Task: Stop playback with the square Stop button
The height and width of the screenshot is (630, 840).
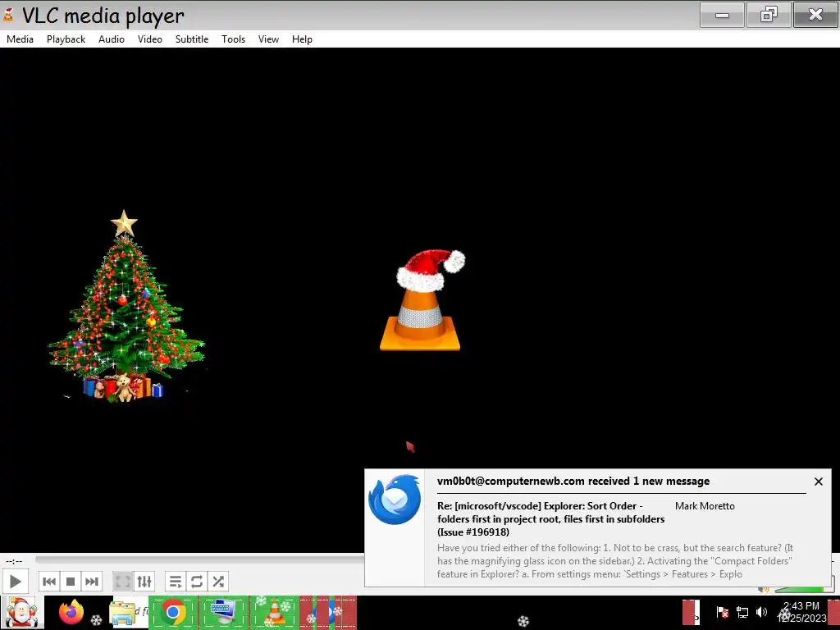Action: (x=71, y=582)
